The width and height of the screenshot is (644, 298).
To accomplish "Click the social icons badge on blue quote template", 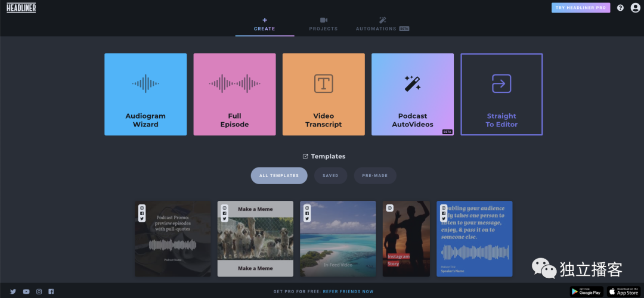I will [444, 213].
